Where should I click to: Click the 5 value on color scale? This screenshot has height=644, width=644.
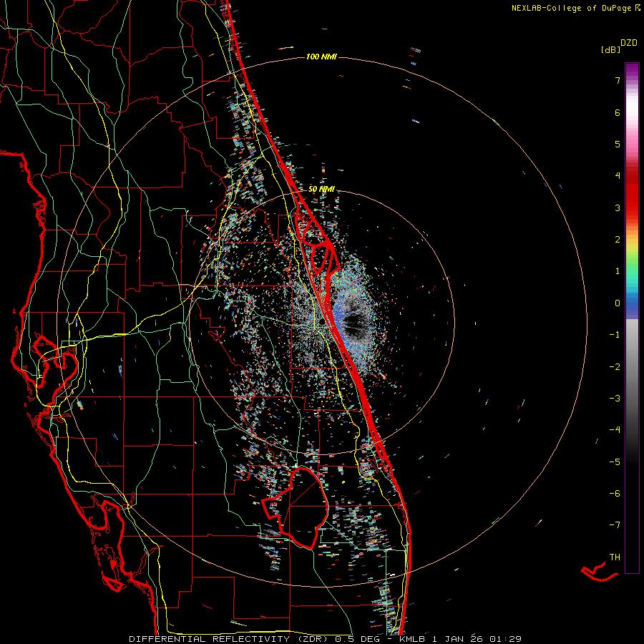pos(618,144)
